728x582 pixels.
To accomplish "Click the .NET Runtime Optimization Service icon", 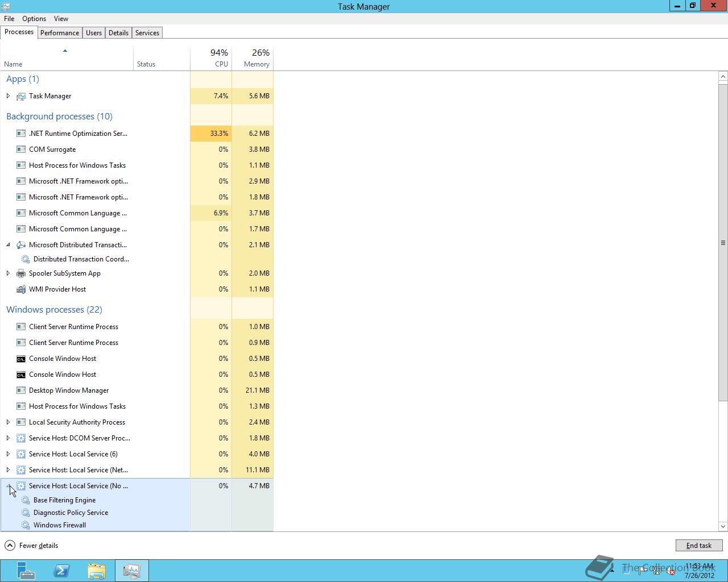I will click(x=21, y=134).
